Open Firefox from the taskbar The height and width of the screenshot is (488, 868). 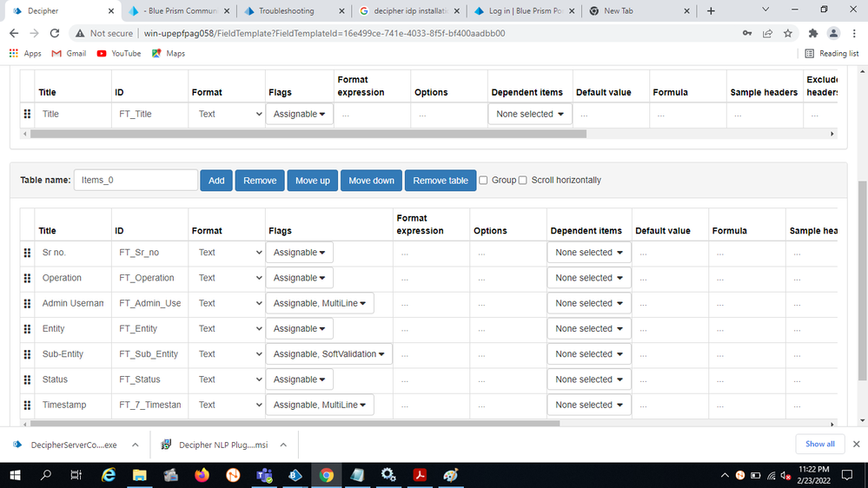202,475
